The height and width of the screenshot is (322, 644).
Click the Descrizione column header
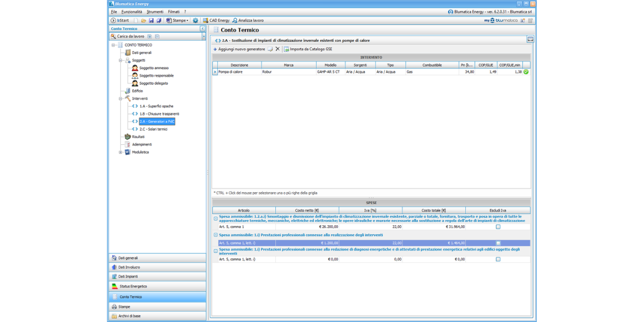coord(239,65)
